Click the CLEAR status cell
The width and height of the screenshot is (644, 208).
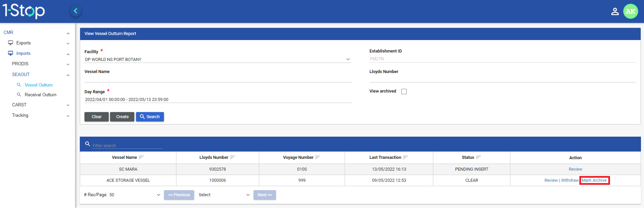pyautogui.click(x=472, y=180)
